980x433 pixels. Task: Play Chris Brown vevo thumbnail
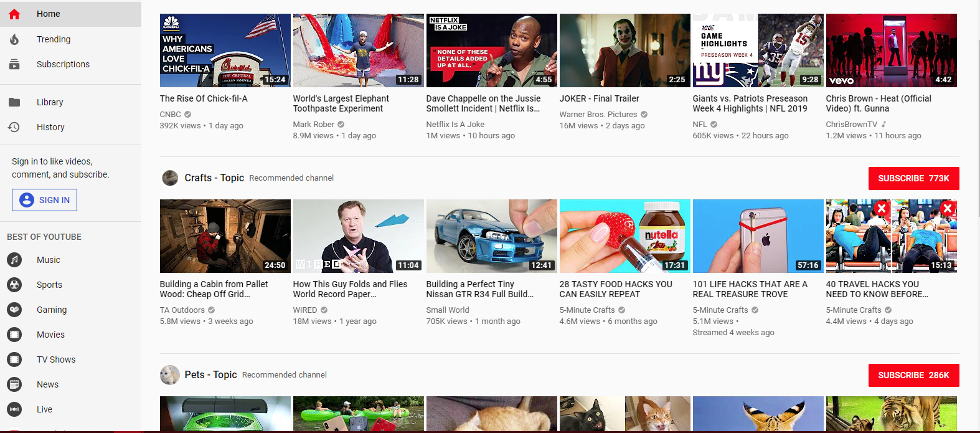click(x=892, y=50)
